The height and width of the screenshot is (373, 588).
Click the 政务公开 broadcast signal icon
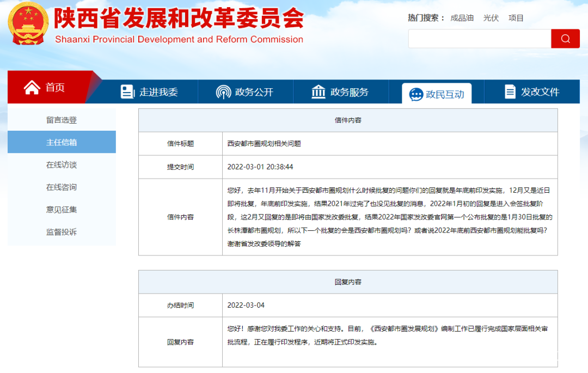(x=223, y=91)
